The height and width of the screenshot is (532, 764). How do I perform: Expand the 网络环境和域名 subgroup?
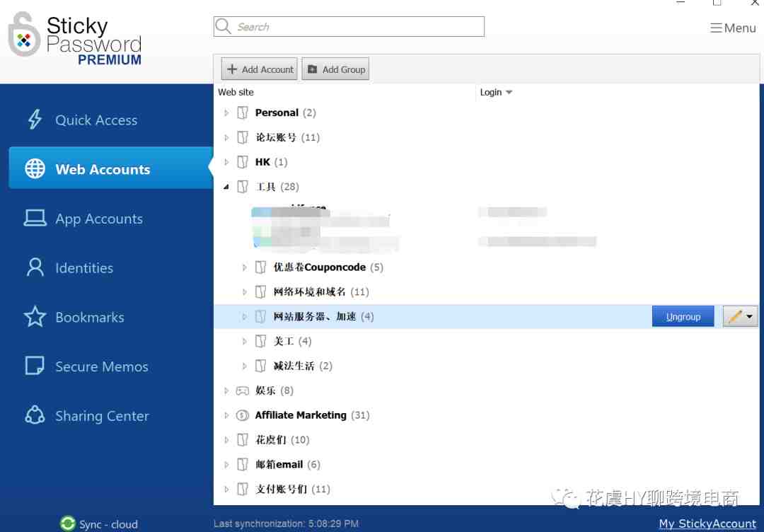point(245,291)
